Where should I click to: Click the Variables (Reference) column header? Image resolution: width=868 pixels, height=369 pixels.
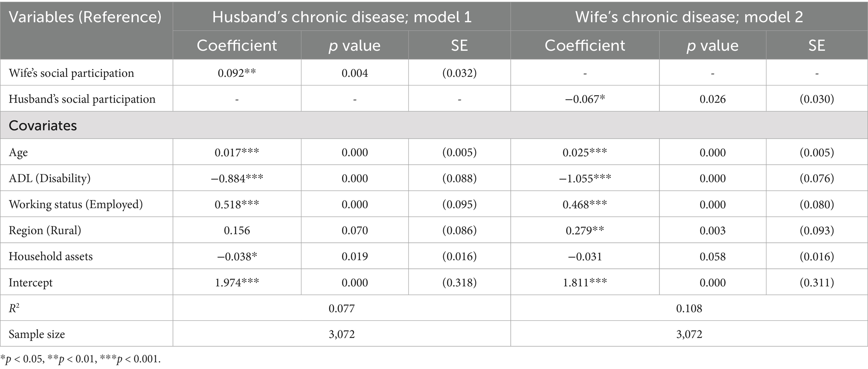(x=85, y=17)
